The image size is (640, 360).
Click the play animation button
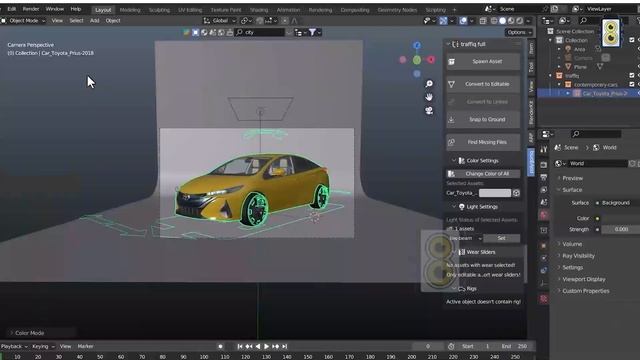coord(267,347)
